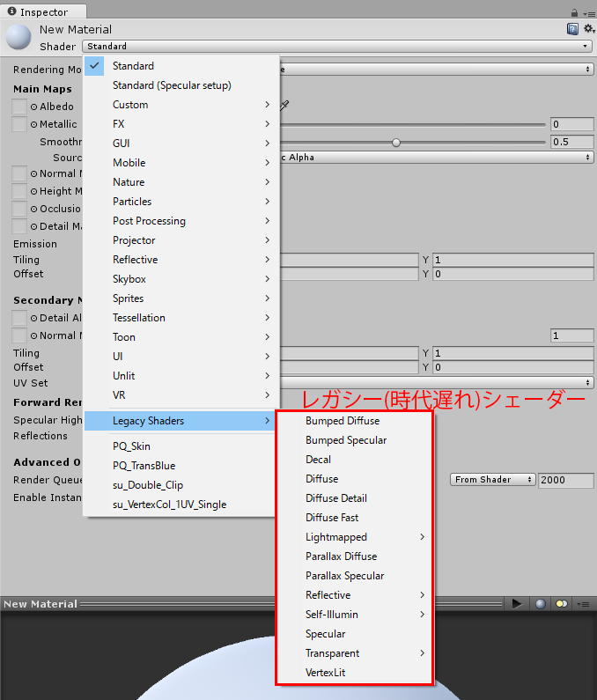Expand the FX shader submenu

(x=181, y=123)
